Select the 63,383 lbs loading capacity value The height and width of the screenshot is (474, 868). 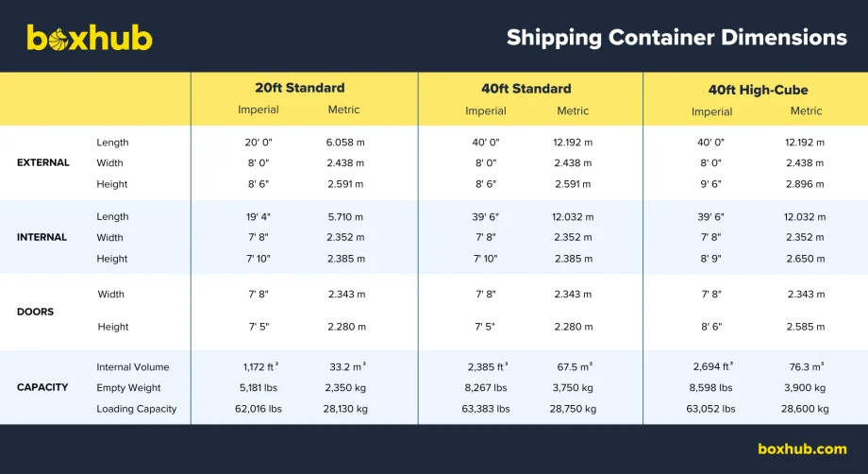tap(486, 409)
